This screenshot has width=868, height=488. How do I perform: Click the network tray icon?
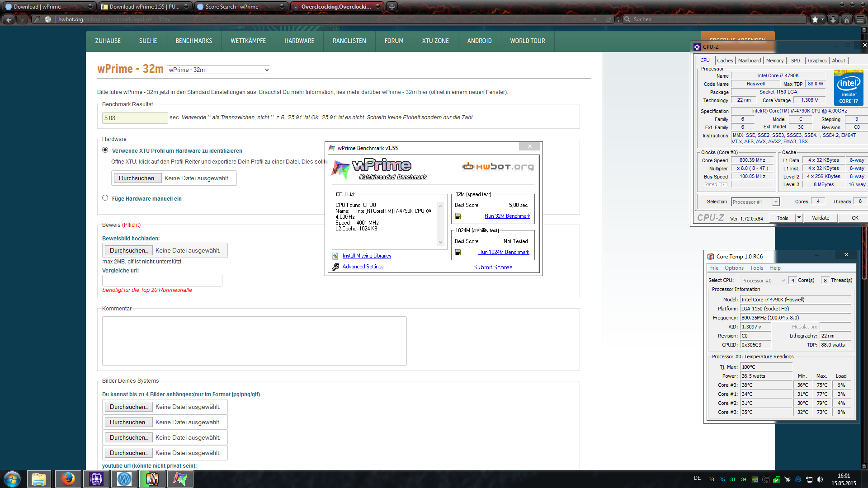click(x=809, y=479)
